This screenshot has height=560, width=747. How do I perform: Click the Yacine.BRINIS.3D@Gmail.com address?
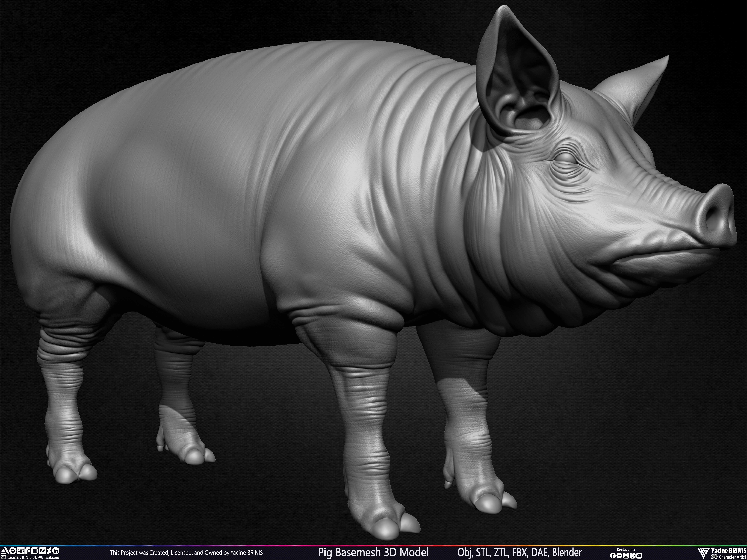point(33,557)
